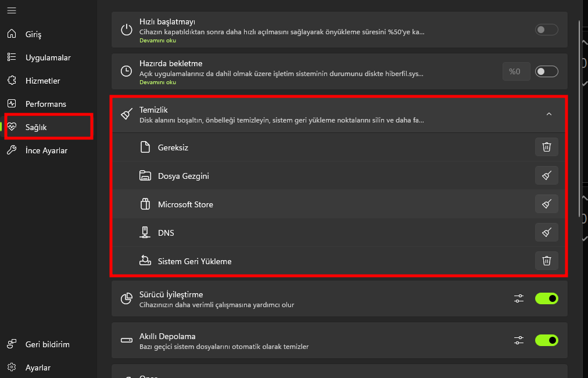Click the Sürücü İyileştirme pie chart icon
588x378 pixels.
pyautogui.click(x=127, y=298)
